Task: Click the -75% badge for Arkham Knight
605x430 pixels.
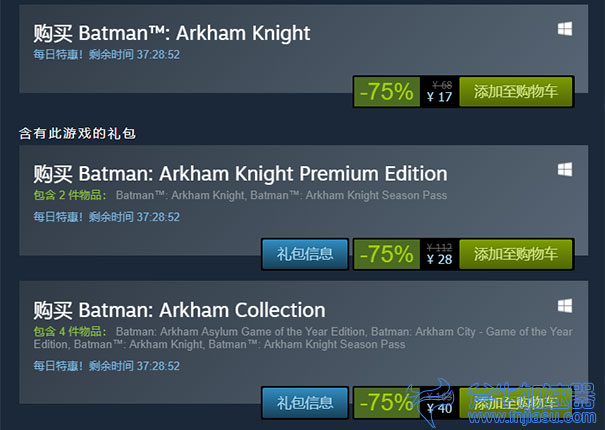Action: coord(386,92)
